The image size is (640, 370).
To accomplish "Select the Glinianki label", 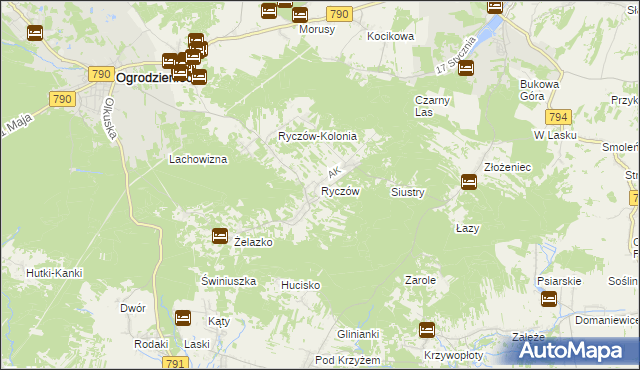I will [358, 334].
